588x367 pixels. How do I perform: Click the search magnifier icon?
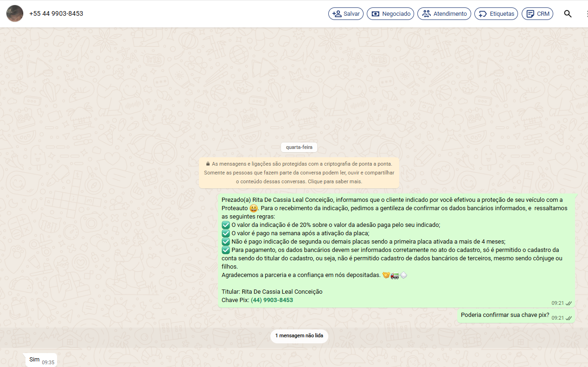(568, 14)
